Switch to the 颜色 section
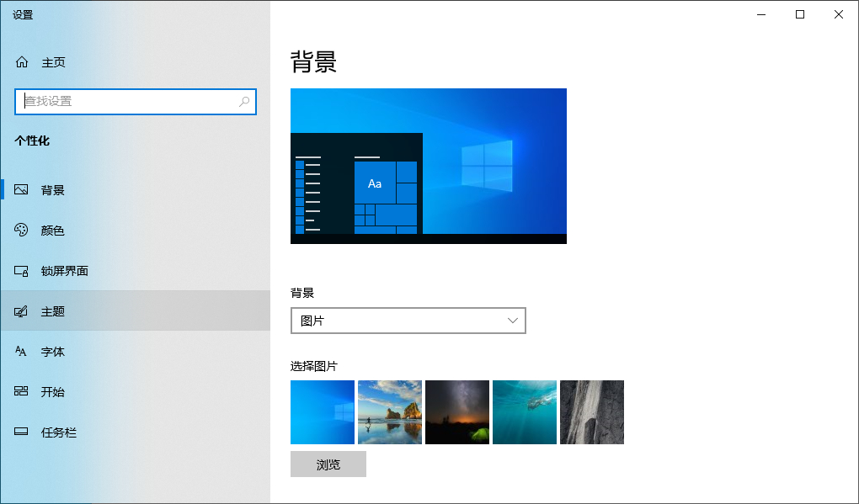 [x=52, y=230]
